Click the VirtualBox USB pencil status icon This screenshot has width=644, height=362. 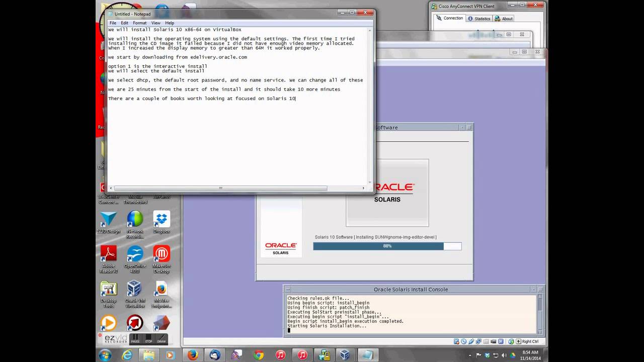point(471,341)
